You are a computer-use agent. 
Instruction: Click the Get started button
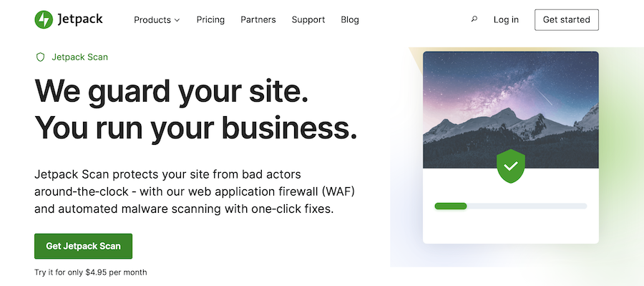pos(567,20)
